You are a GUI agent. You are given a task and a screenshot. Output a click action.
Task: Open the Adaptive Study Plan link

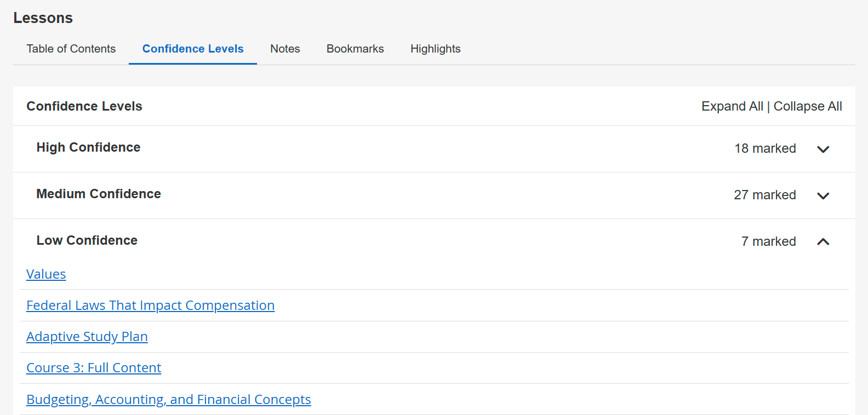[x=87, y=337]
